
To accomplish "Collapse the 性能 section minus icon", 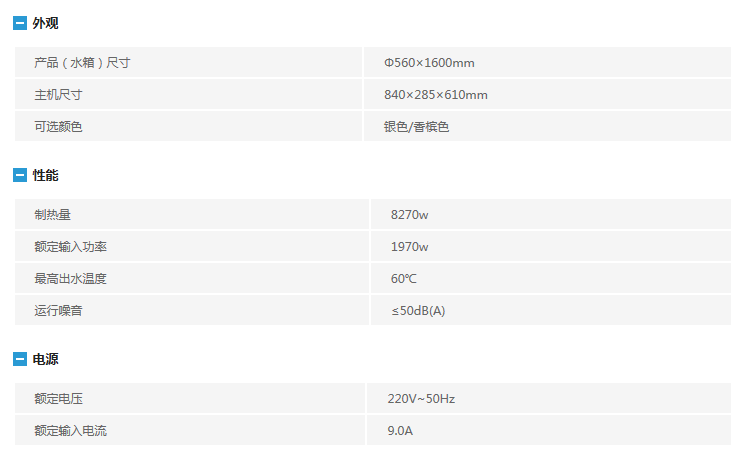I will point(20,175).
